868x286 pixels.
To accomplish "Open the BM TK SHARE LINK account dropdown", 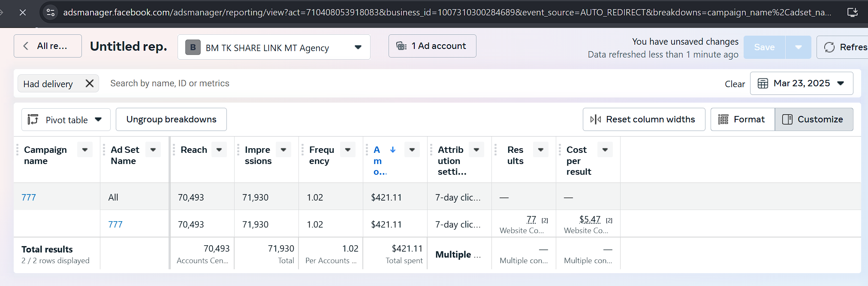I will [358, 47].
